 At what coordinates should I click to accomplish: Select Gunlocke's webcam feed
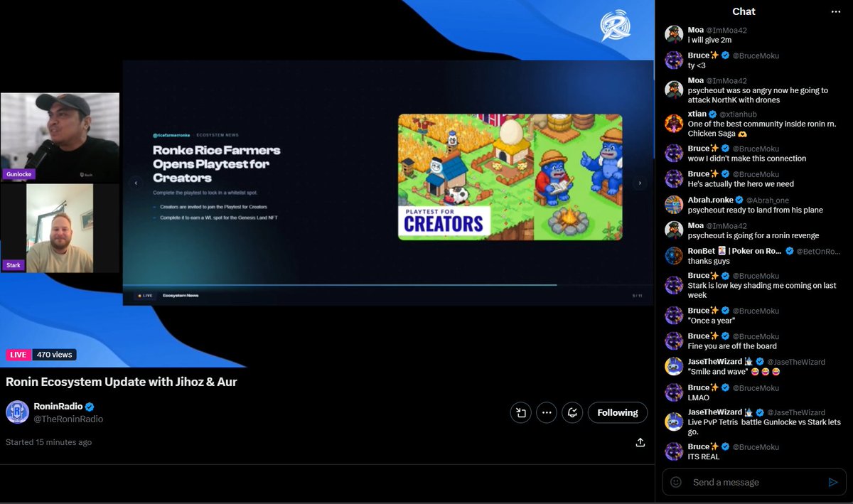60,136
